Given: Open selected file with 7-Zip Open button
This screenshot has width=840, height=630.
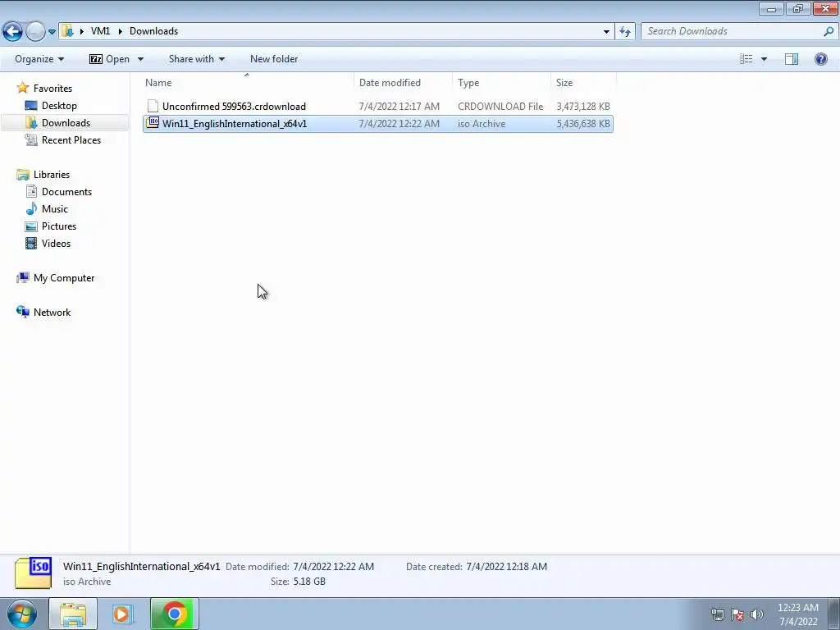Looking at the screenshot, I should coord(109,59).
